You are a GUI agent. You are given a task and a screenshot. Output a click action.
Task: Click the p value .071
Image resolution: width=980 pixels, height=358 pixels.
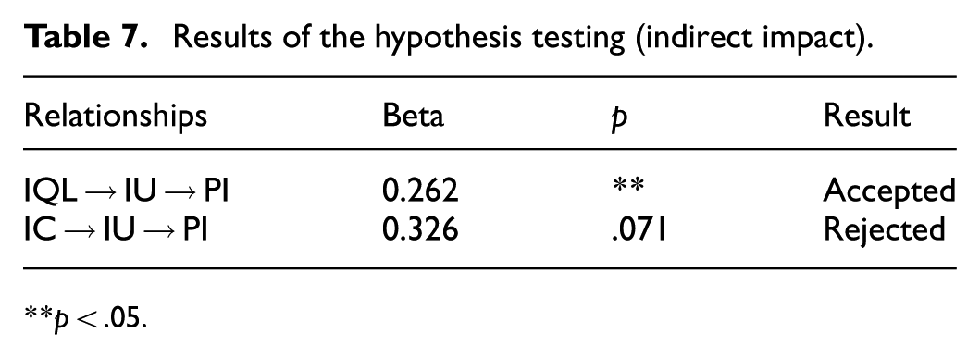[x=639, y=230]
